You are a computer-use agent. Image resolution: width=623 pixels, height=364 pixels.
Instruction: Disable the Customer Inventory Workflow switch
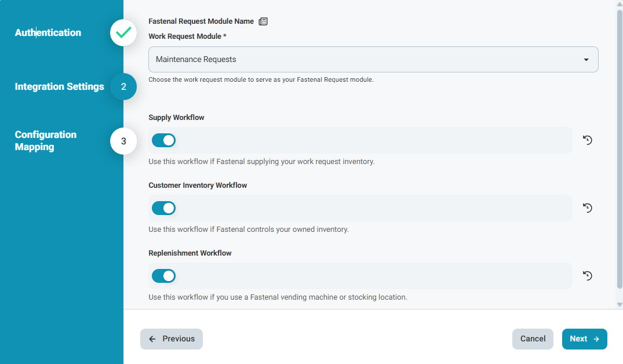pyautogui.click(x=163, y=208)
